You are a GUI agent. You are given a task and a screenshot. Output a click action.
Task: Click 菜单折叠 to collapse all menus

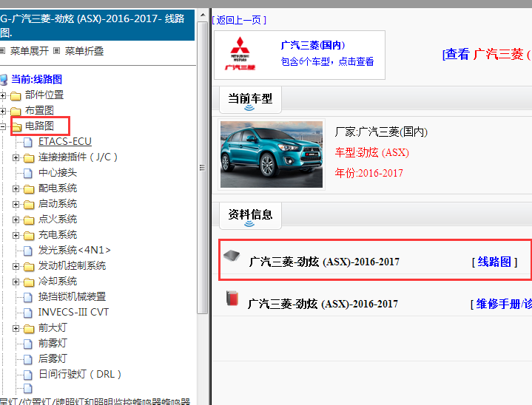click(x=84, y=51)
